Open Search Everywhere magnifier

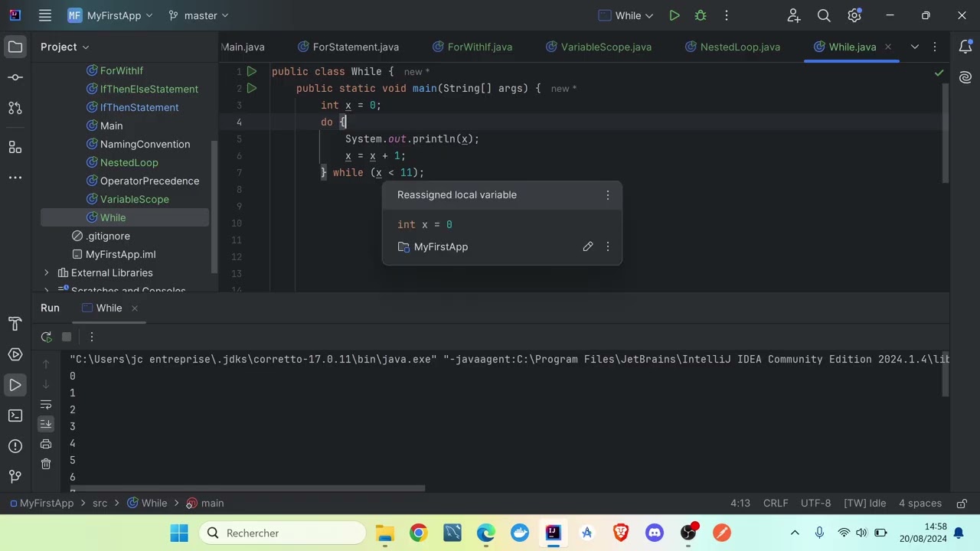pyautogui.click(x=824, y=15)
